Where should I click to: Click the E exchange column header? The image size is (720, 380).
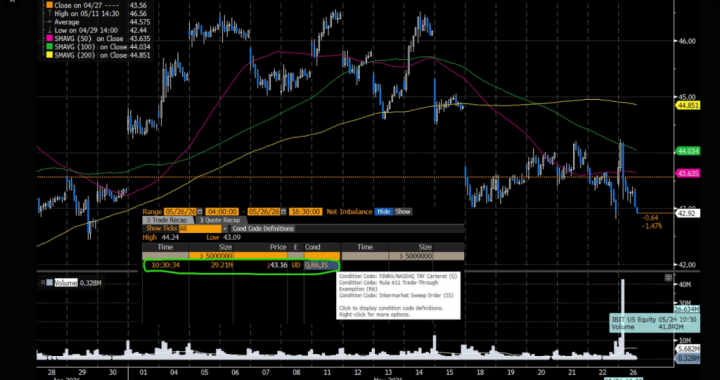pos(296,247)
